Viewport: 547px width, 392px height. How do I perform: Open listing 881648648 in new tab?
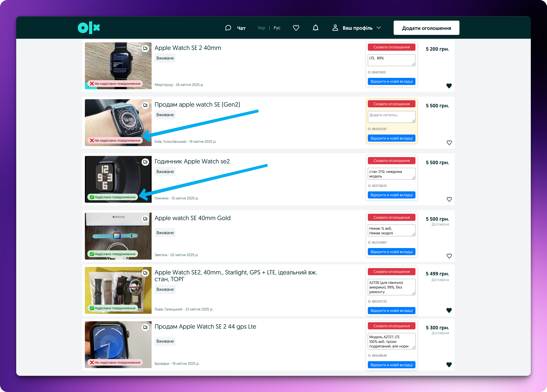click(x=391, y=365)
